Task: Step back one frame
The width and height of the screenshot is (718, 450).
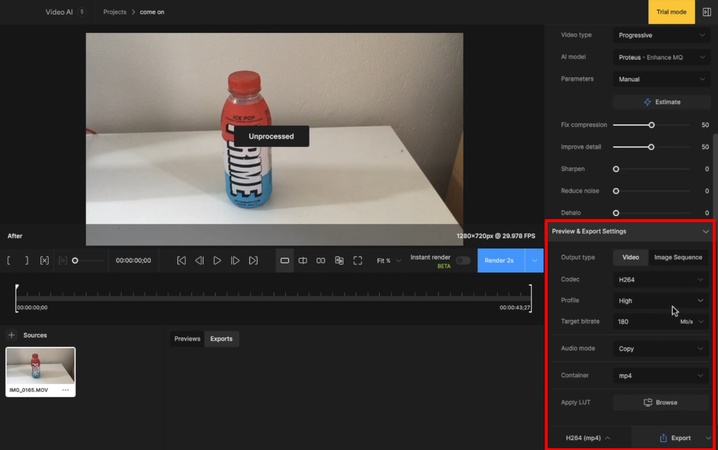Action: (199, 260)
